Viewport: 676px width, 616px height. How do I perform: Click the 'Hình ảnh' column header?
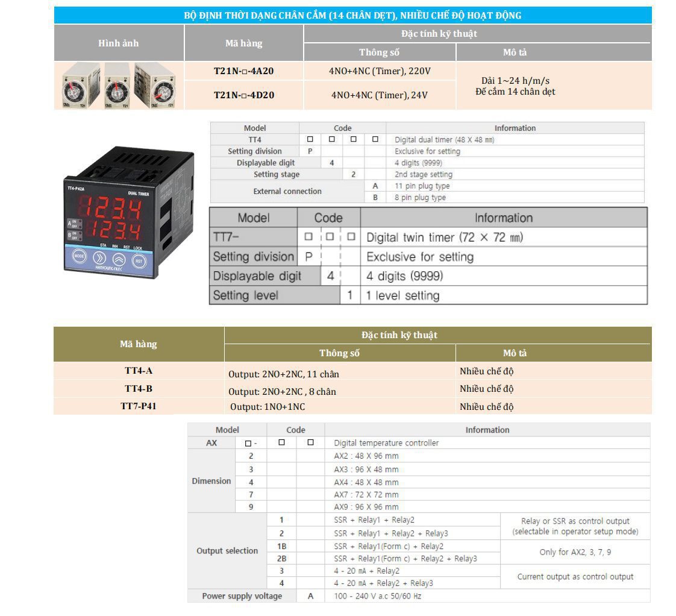119,43
